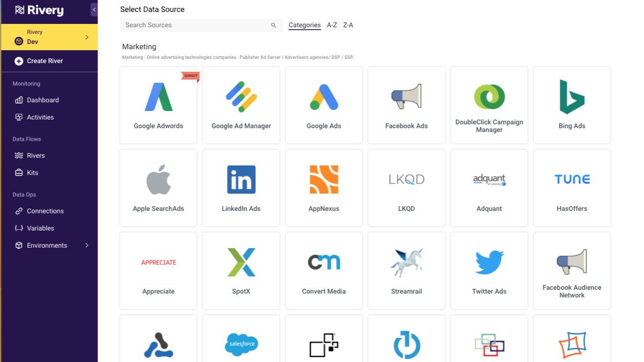Viewport: 644px width, 362px height.
Task: Expand the Environments submenu arrow
Action: pyautogui.click(x=87, y=245)
